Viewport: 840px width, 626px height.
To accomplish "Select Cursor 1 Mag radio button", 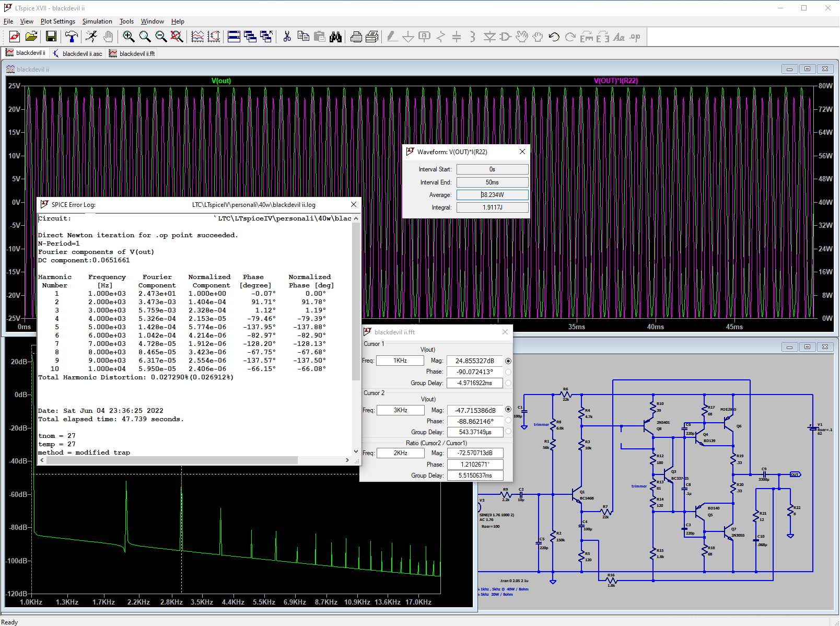I will pos(508,361).
